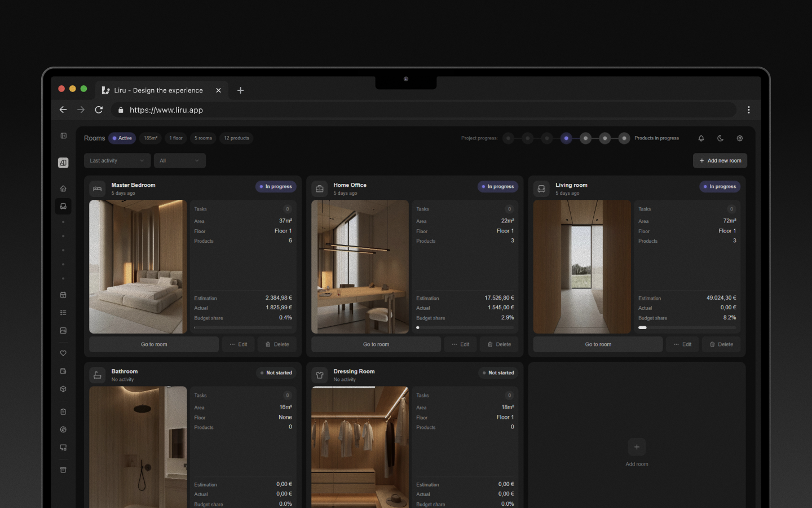812x508 pixels.
Task: Open the Master Bedroom photo thumbnail
Action: pos(137,266)
